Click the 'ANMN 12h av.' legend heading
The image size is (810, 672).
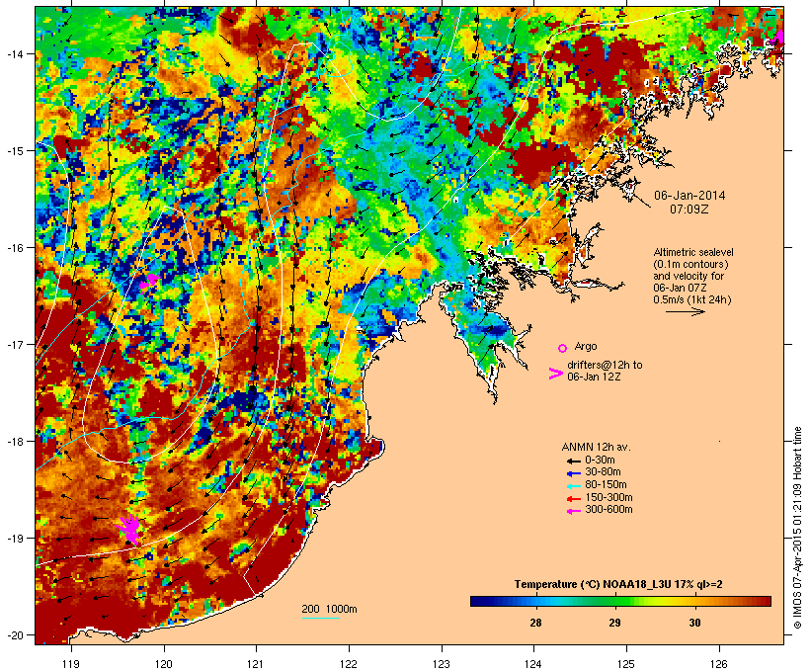pos(596,447)
